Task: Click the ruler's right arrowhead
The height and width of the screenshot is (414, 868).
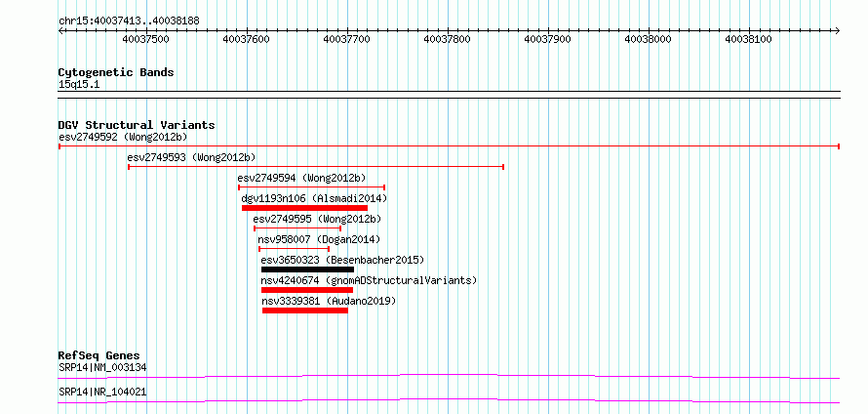Action: [837, 31]
